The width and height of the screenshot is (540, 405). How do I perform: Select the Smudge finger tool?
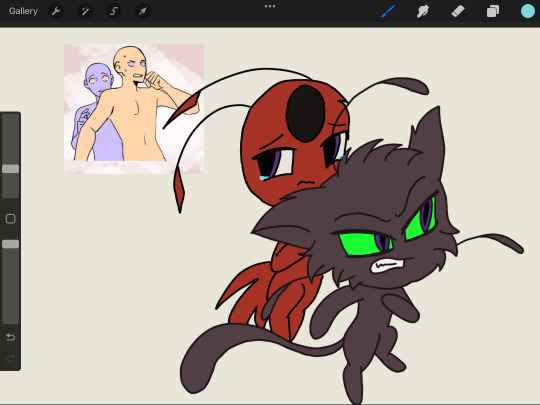tap(423, 11)
